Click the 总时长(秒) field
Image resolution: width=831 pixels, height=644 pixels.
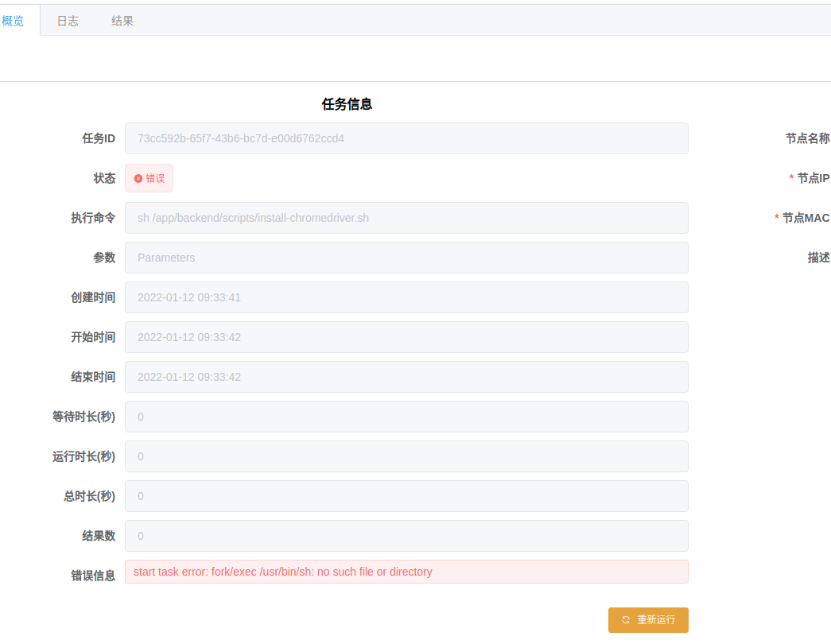click(x=406, y=496)
